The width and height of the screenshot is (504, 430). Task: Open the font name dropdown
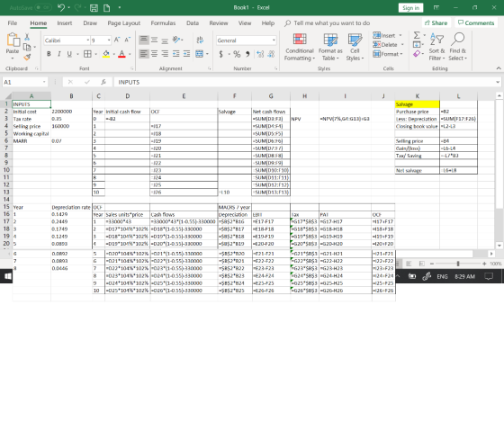(x=87, y=40)
